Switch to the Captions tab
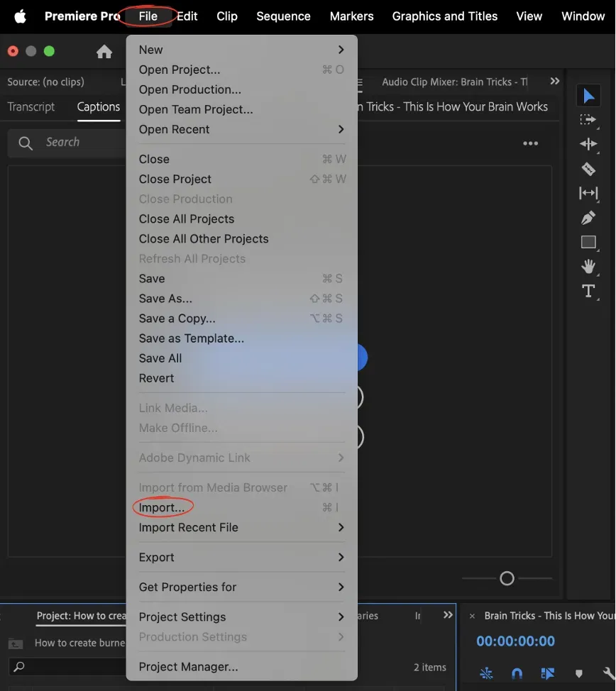Viewport: 616px width, 691px height. pos(99,106)
